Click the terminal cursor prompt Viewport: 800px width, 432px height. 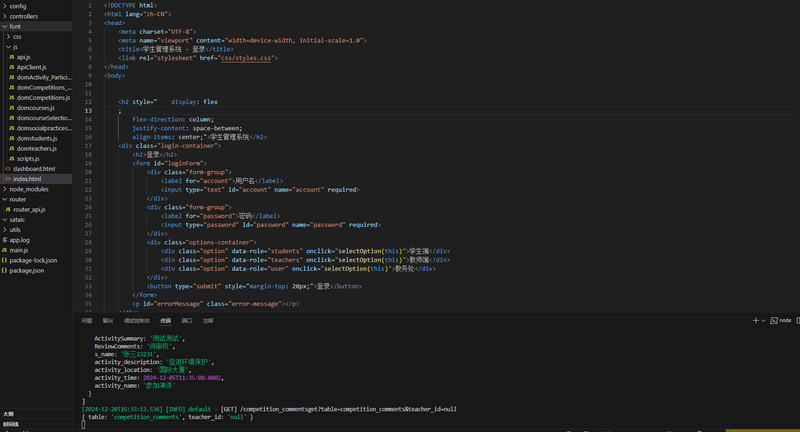(83, 425)
